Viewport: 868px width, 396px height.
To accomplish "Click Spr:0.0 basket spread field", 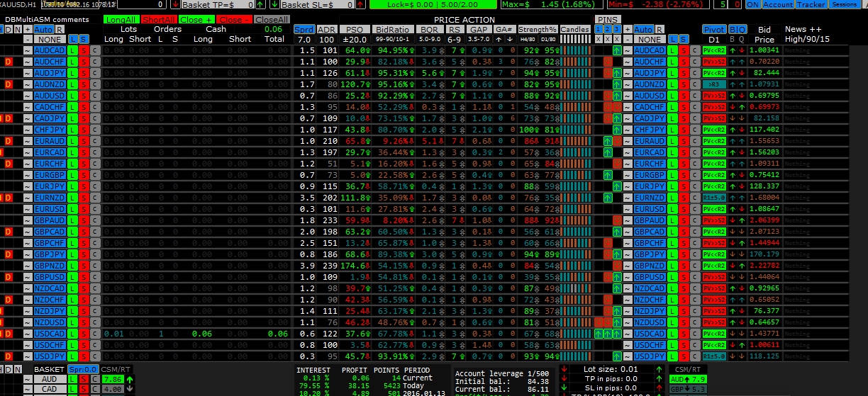I will [x=84, y=369].
